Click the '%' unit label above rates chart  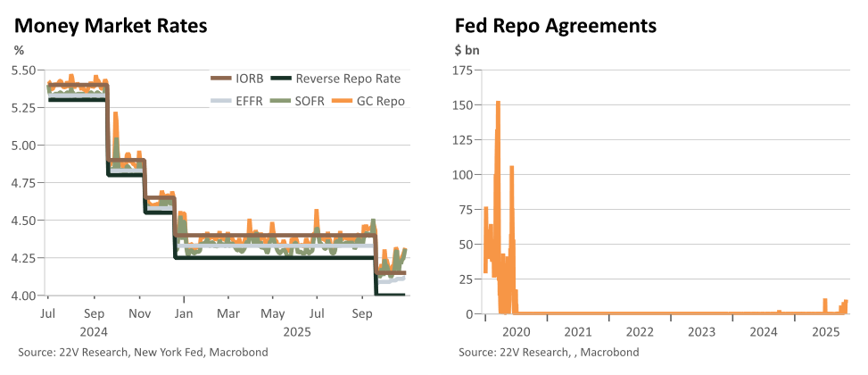pos(19,50)
